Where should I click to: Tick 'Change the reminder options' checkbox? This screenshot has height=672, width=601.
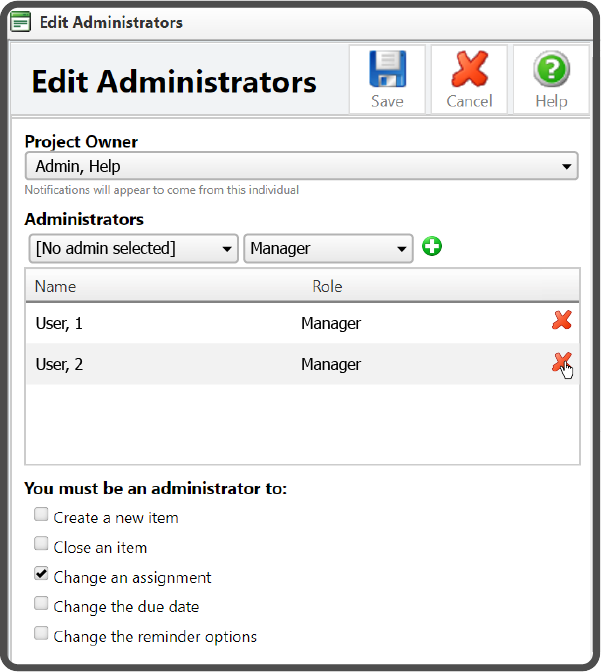pyautogui.click(x=41, y=634)
